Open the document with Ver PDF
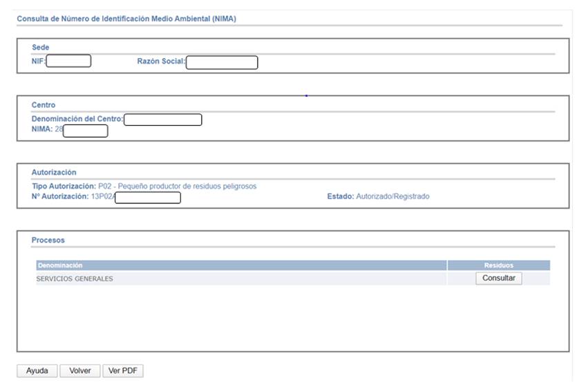 (x=122, y=371)
